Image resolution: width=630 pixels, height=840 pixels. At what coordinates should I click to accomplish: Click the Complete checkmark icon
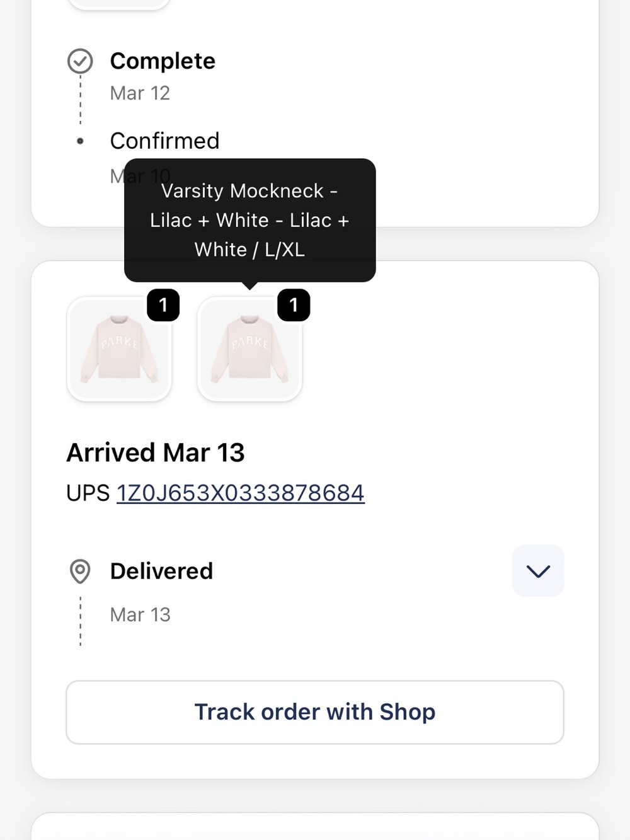point(80,61)
